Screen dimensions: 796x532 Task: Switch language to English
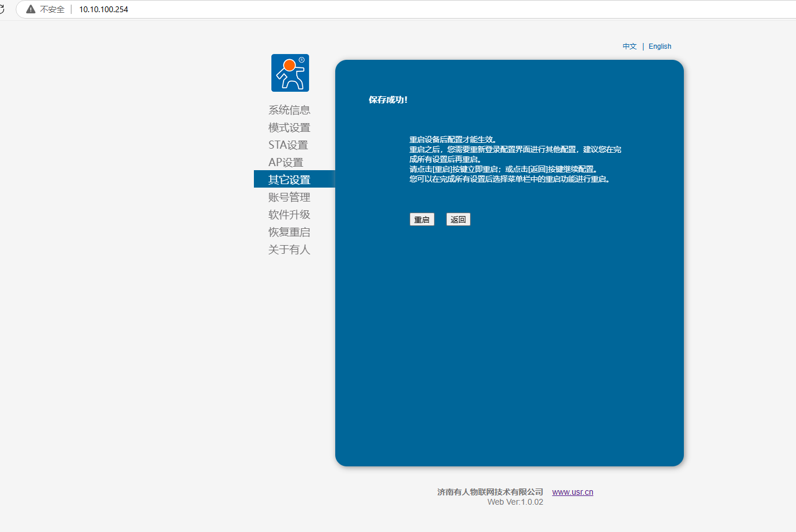[x=659, y=46]
